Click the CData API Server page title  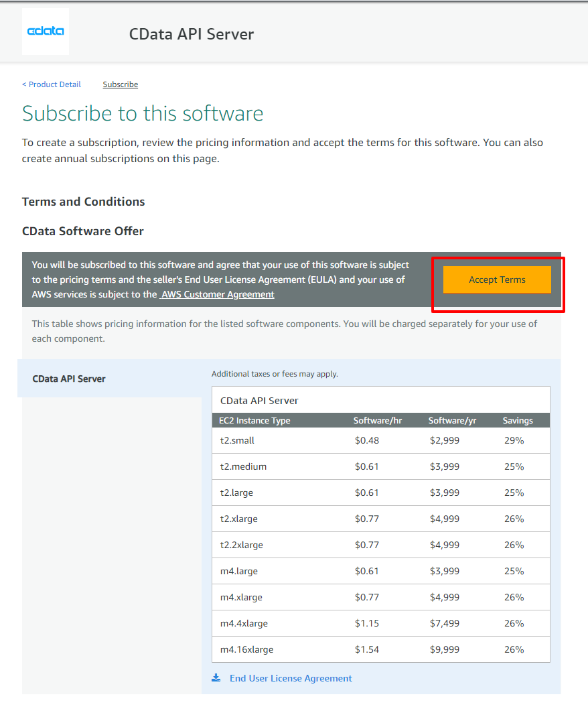point(192,34)
